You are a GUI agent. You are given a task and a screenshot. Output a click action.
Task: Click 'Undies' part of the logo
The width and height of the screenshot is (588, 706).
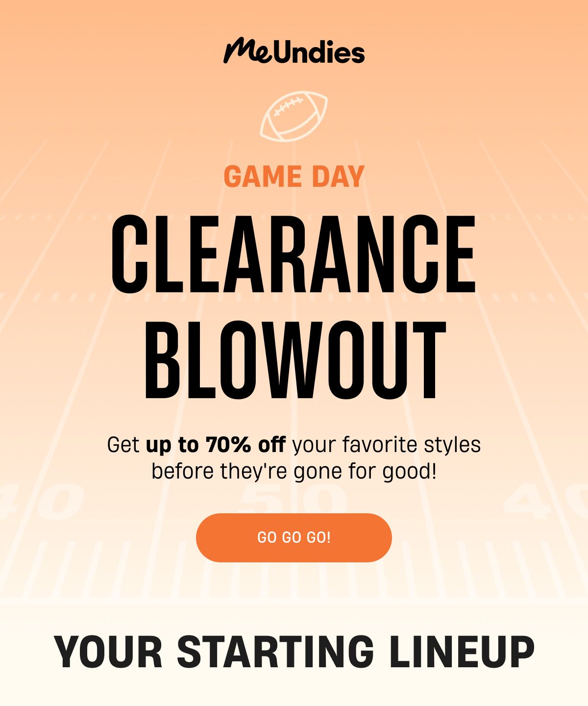pyautogui.click(x=319, y=52)
